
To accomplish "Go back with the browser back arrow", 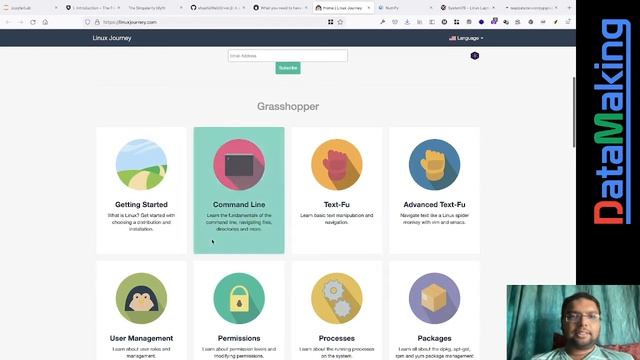I will pyautogui.click(x=9, y=22).
